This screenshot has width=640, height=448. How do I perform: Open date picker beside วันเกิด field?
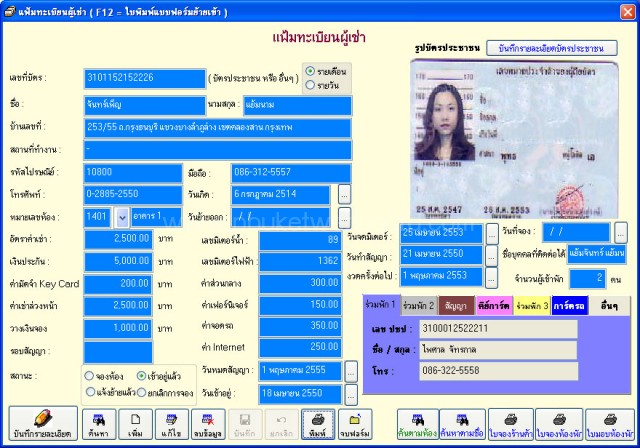coord(344,195)
